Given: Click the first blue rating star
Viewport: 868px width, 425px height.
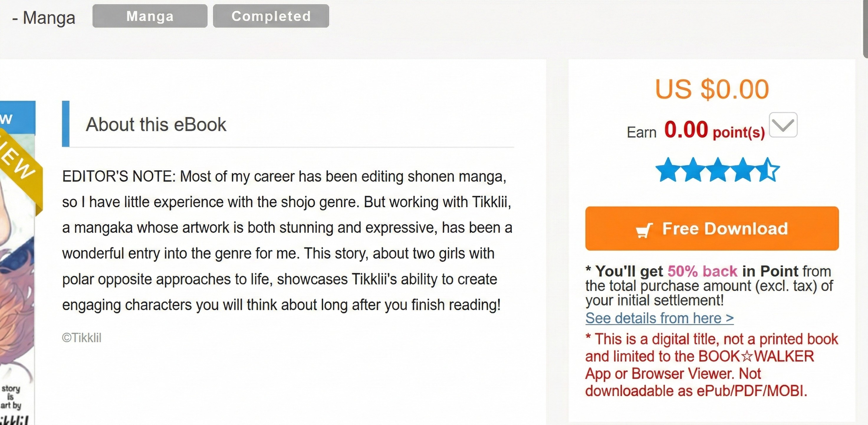Looking at the screenshot, I should [668, 170].
